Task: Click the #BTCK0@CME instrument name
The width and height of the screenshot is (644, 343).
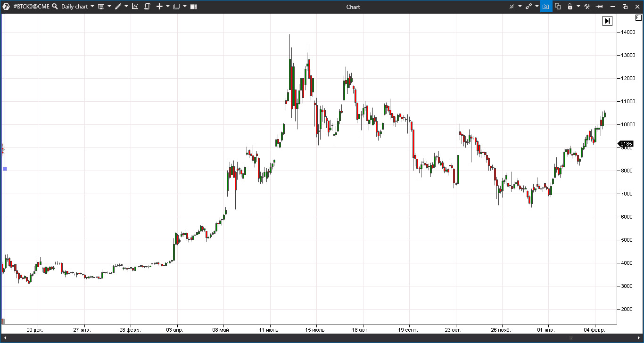Action: tap(31, 7)
